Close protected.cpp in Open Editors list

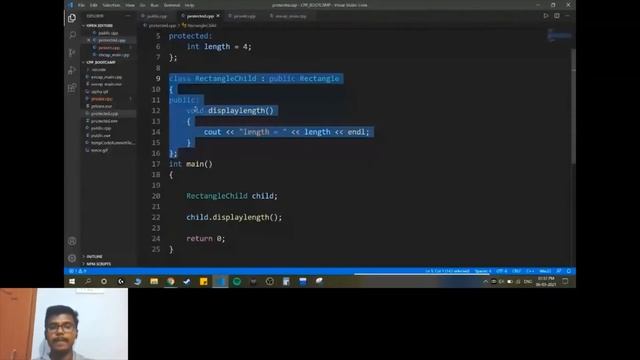tap(89, 40)
